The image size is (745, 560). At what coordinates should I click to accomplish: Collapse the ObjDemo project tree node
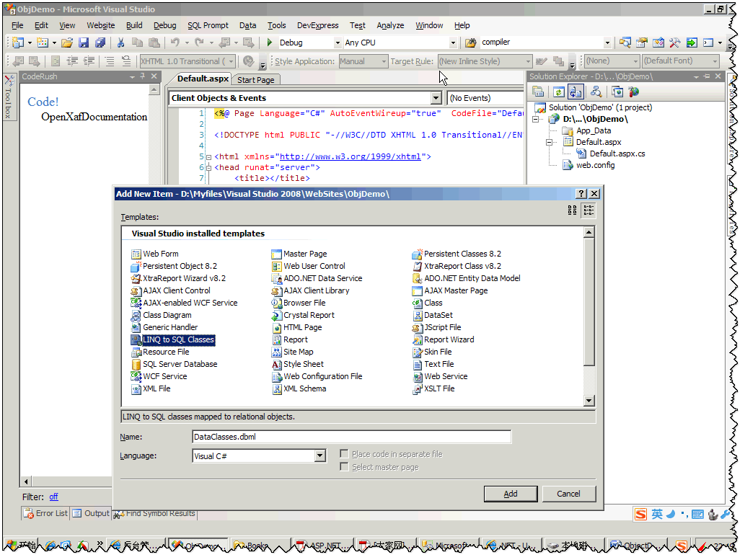pyautogui.click(x=535, y=119)
